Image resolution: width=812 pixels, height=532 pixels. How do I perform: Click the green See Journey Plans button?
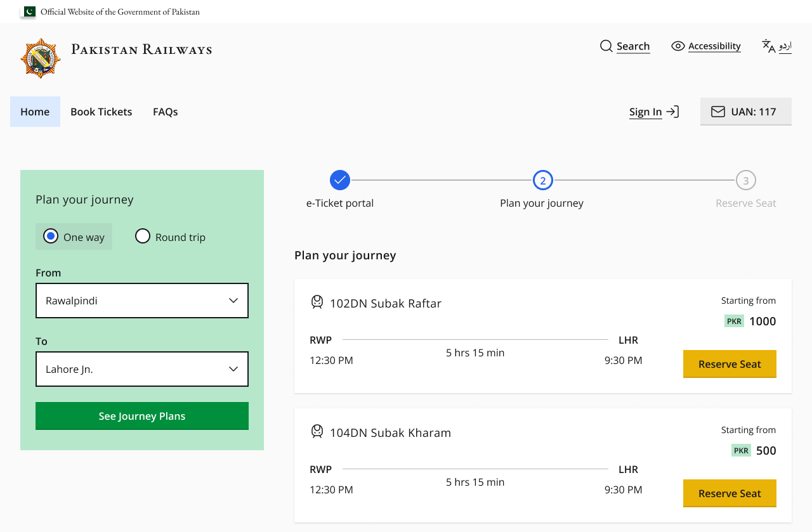click(142, 416)
